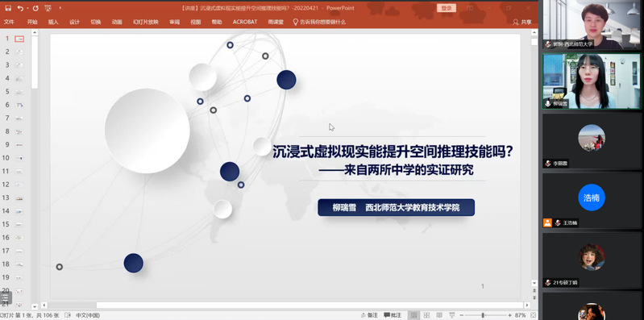Start the slideshow from the quick access toolbar
644x320 pixels.
click(x=48, y=8)
